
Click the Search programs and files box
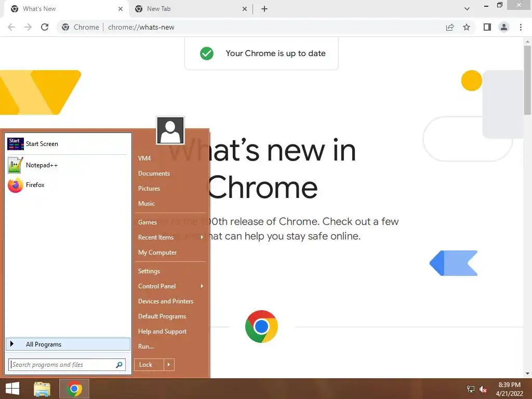point(67,365)
